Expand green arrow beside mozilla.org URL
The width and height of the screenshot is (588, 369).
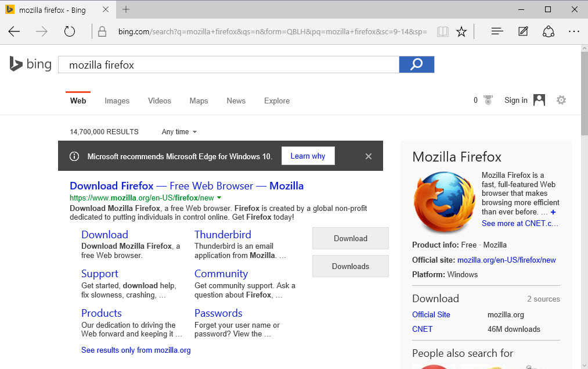[219, 198]
